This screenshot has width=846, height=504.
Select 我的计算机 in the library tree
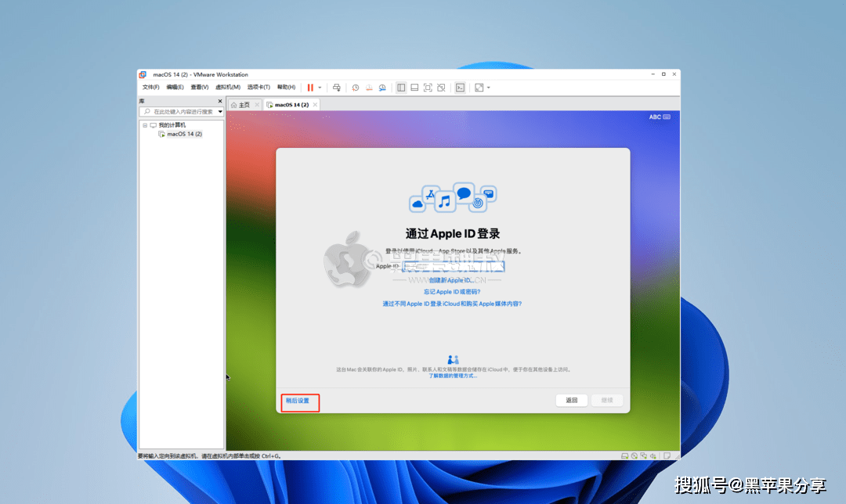[172, 125]
